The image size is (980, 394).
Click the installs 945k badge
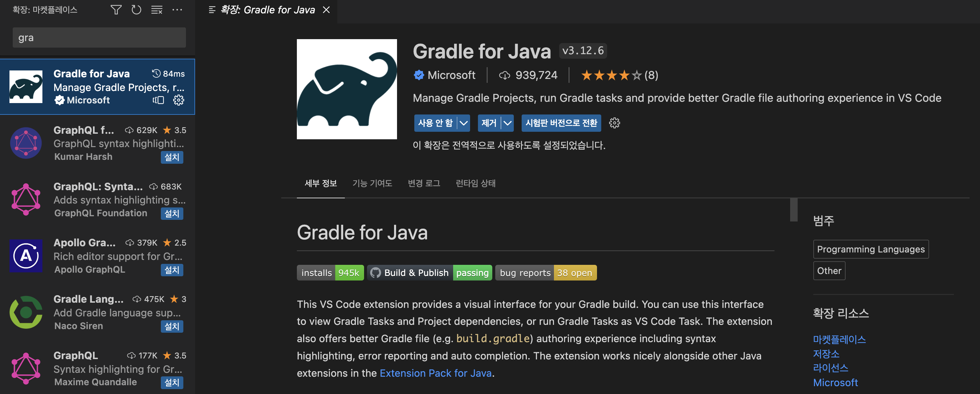pos(330,273)
